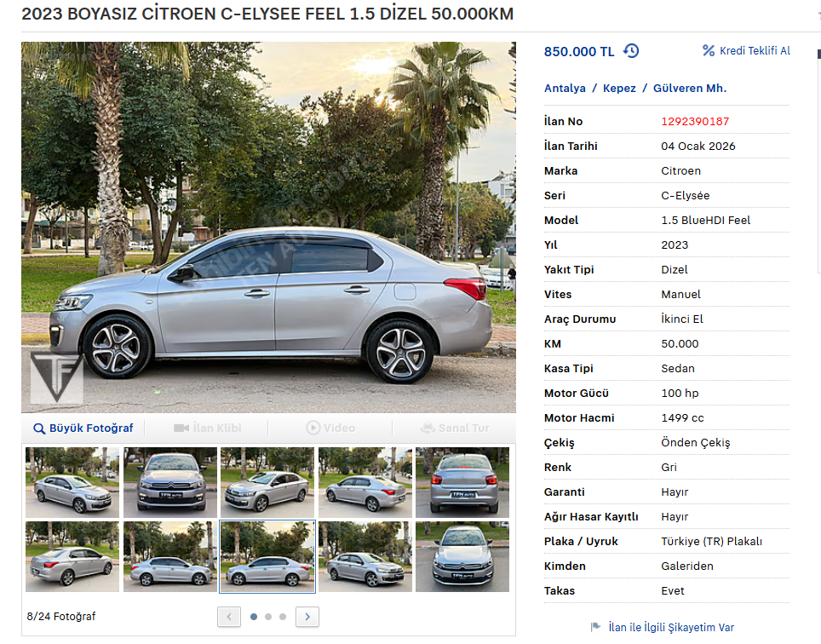Click the magnifier icon for Büyük Fotoğraf

click(38, 428)
